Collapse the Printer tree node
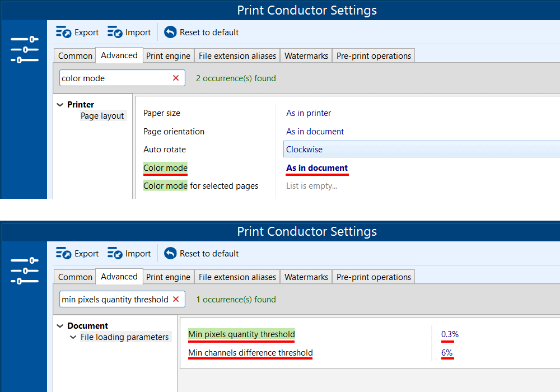Image resolution: width=560 pixels, height=392 pixels. (59, 105)
